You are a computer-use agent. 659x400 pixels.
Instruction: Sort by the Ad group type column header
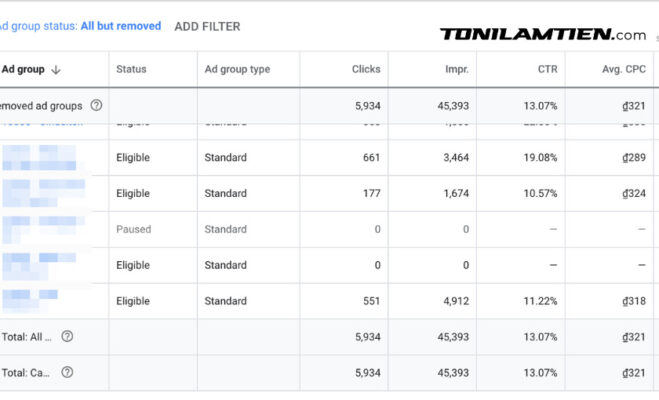pyautogui.click(x=237, y=69)
